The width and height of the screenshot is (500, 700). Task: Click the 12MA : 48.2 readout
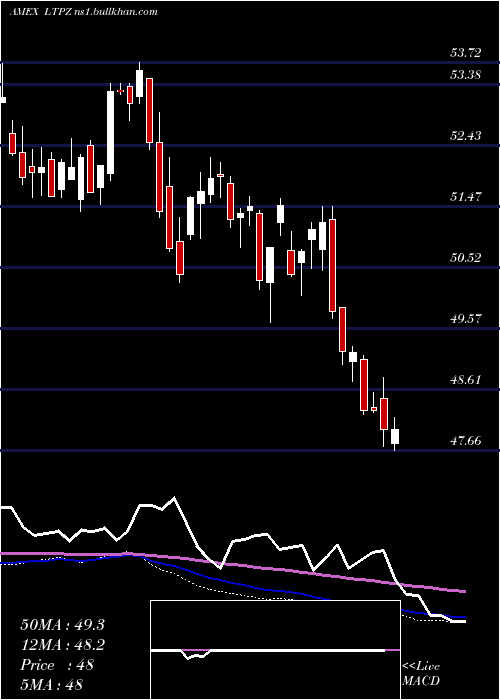click(x=62, y=645)
